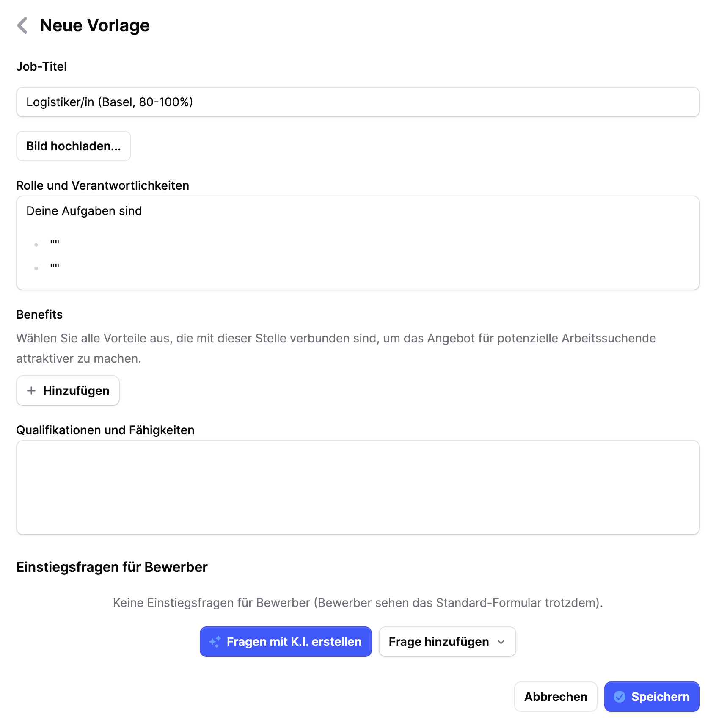Select the Job-Titel input field
716x728 pixels.
358,102
